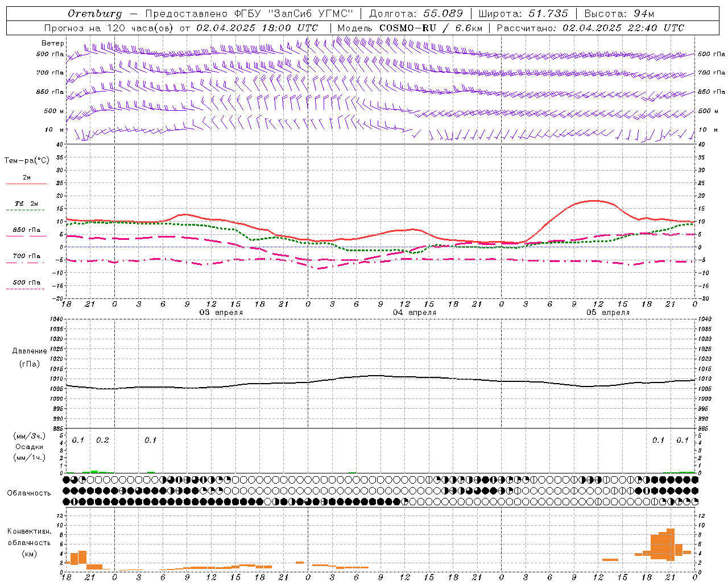This screenshot has width=728, height=582.
Task: Click the peak of the red 2м temperature curve
Action: (594, 201)
